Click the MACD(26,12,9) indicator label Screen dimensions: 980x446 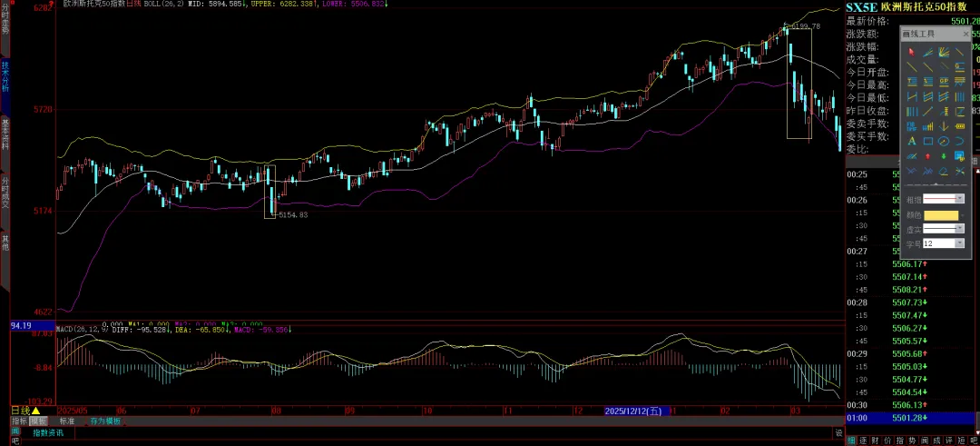coord(83,329)
